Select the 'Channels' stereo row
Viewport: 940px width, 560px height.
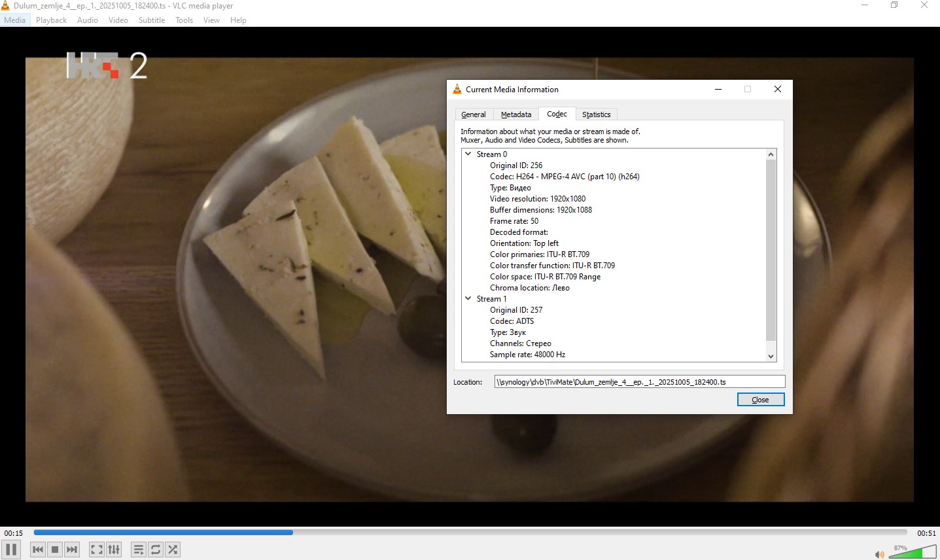click(x=521, y=343)
